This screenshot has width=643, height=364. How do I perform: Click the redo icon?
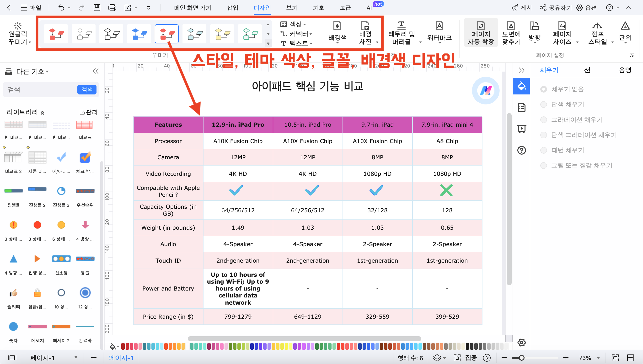point(81,7)
